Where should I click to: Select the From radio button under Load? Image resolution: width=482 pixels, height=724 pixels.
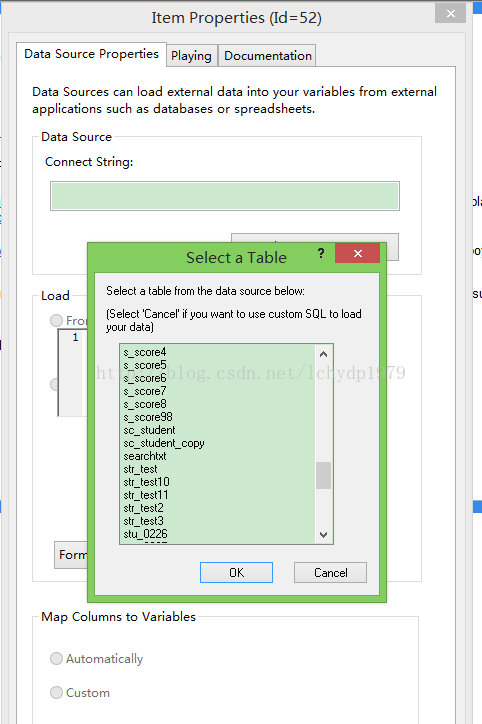click(x=56, y=320)
